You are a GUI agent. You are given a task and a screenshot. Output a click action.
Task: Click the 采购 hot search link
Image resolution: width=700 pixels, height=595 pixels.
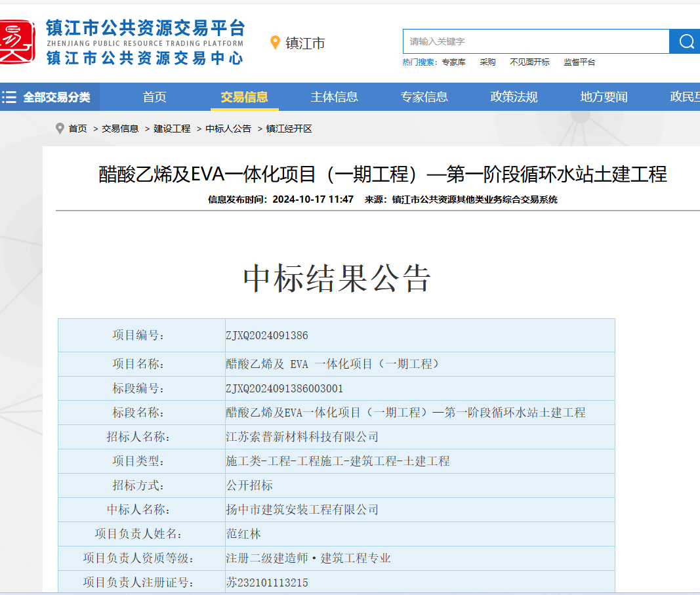pyautogui.click(x=487, y=62)
